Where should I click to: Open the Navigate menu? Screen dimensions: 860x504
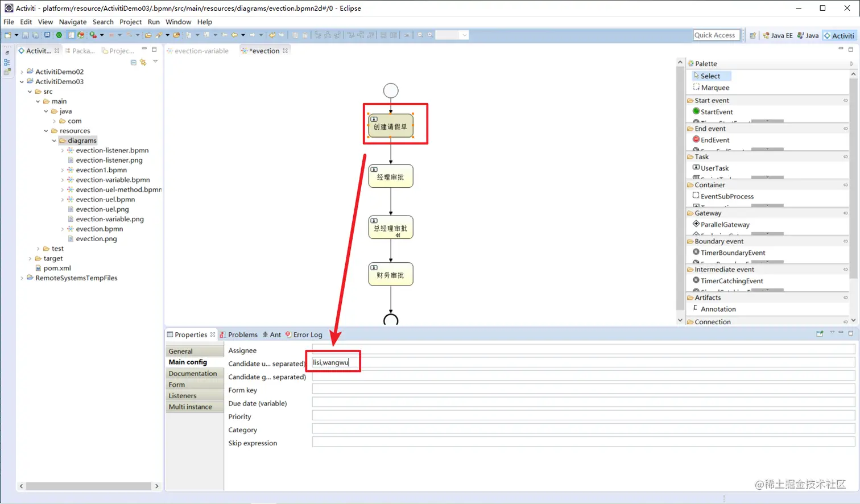(73, 22)
